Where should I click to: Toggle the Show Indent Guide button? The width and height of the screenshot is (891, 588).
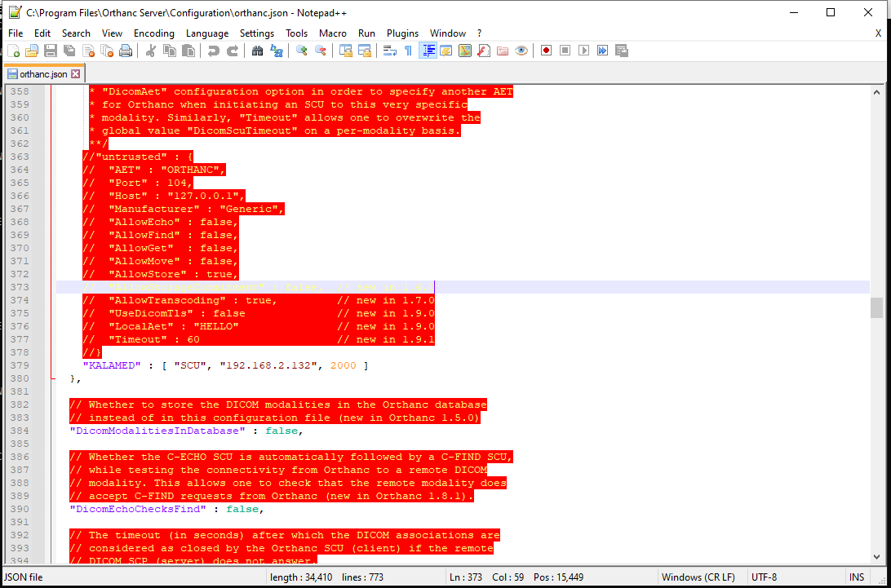pyautogui.click(x=428, y=51)
